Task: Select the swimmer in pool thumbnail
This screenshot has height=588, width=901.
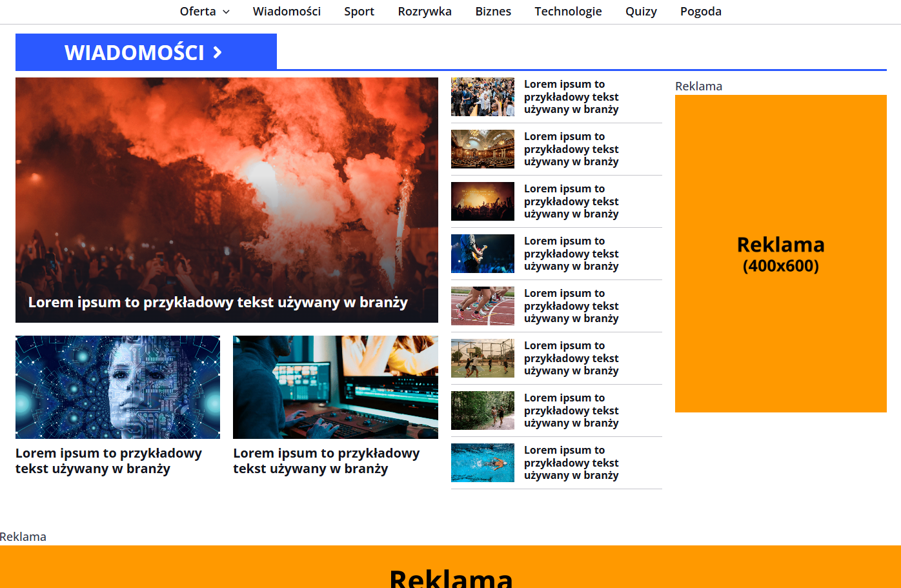Action: [483, 463]
